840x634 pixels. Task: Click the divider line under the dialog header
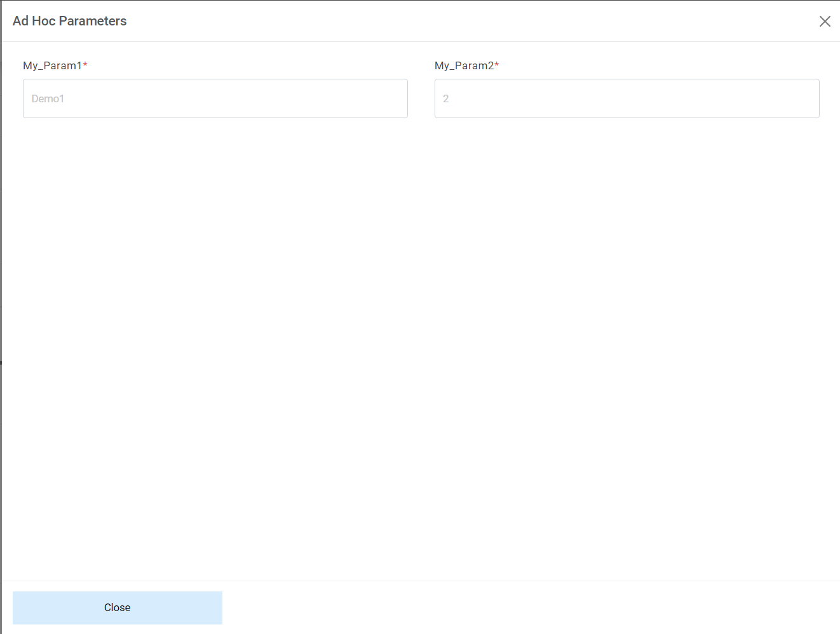coord(419,42)
